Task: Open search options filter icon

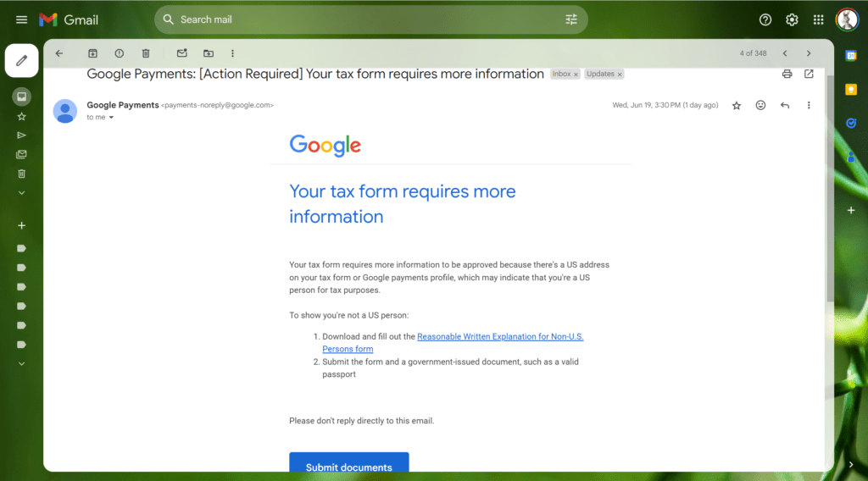Action: [x=570, y=20]
